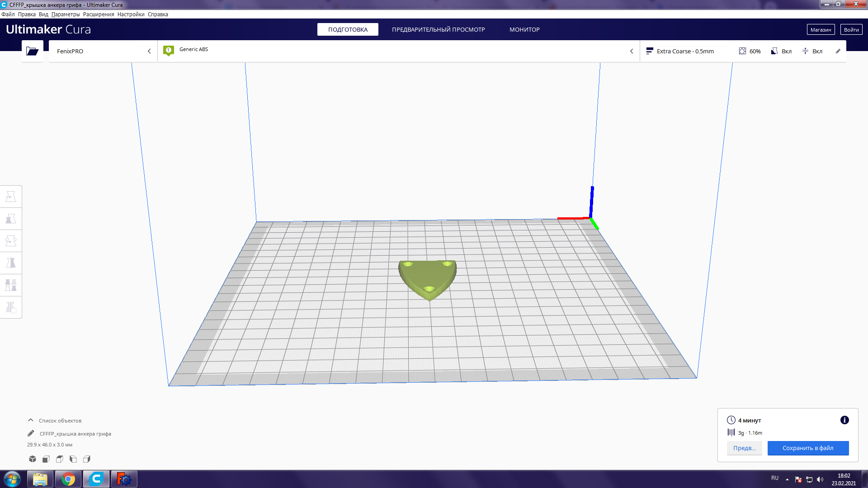Open Google Chrome from the taskbar

click(68, 479)
